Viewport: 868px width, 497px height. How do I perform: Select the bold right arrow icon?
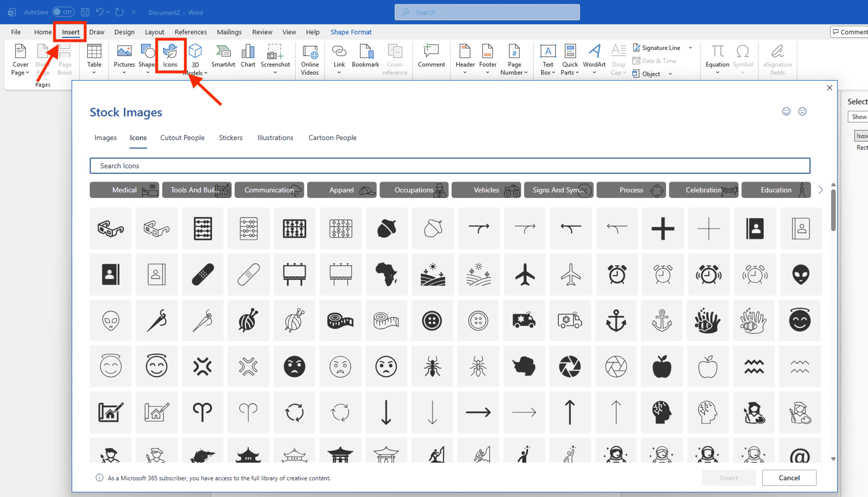click(x=478, y=412)
